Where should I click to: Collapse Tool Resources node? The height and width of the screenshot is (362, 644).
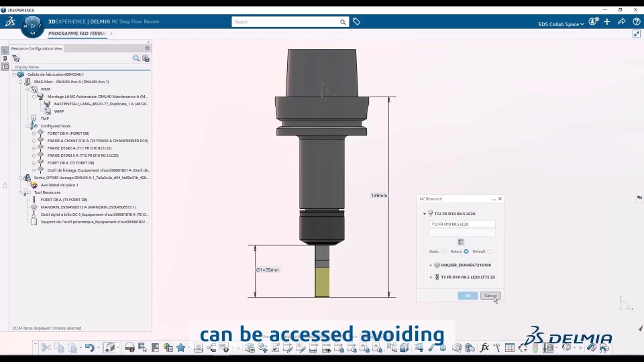[x=21, y=192]
